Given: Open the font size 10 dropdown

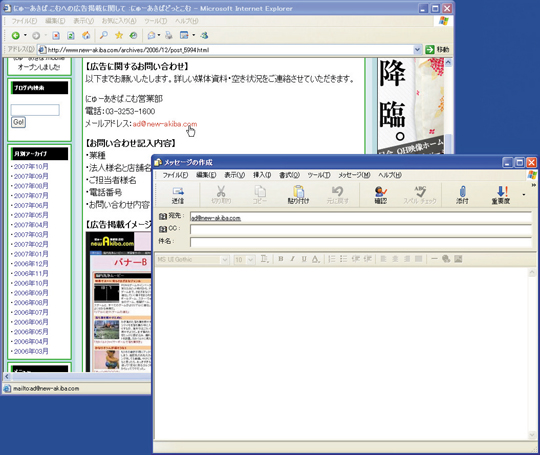Looking at the screenshot, I should click(251, 259).
